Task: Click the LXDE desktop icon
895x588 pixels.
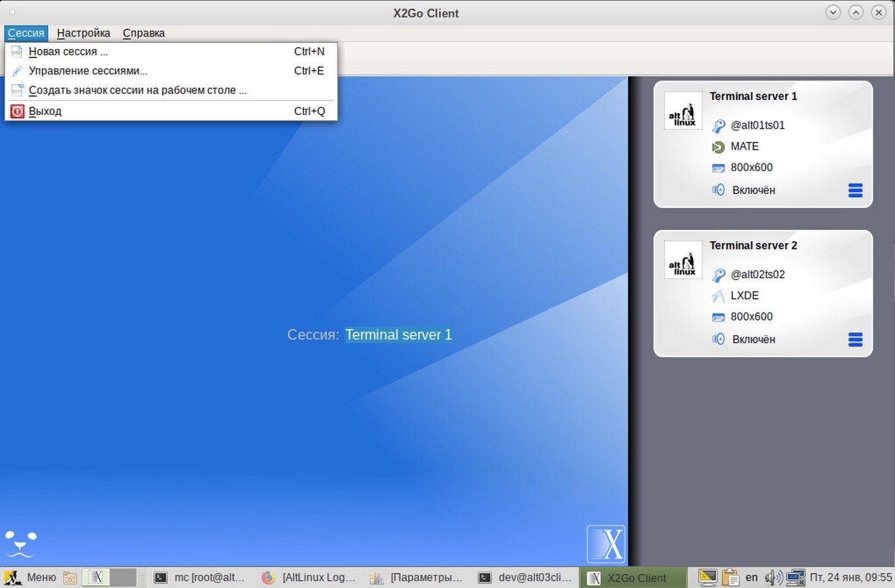Action: point(718,296)
